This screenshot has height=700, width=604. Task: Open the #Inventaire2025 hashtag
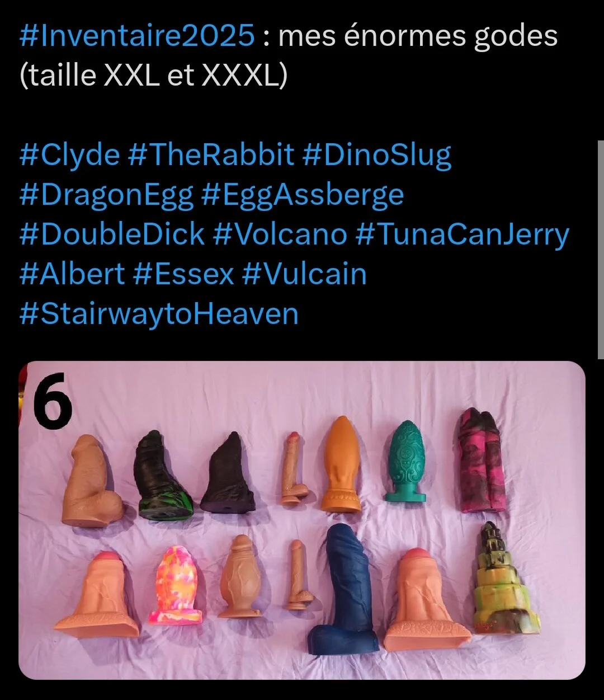click(137, 37)
